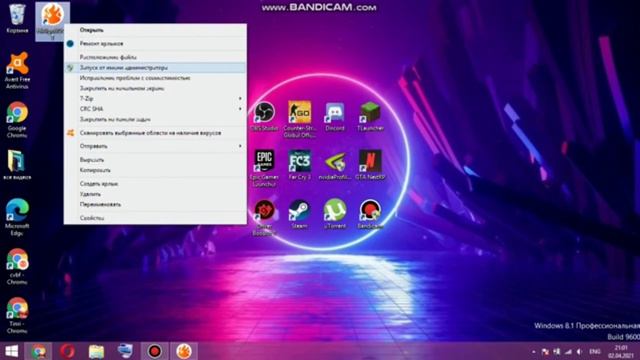The width and height of the screenshot is (640, 360).
Task: Select the nvidiaProfileInspector desktop icon
Action: pos(335,165)
